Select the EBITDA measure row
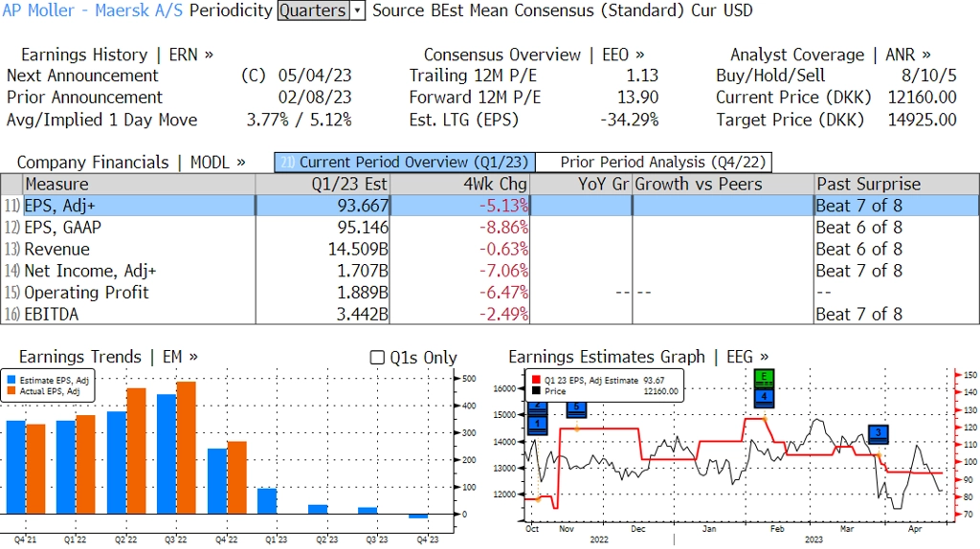Screen dimensions: 980x549 [490, 314]
